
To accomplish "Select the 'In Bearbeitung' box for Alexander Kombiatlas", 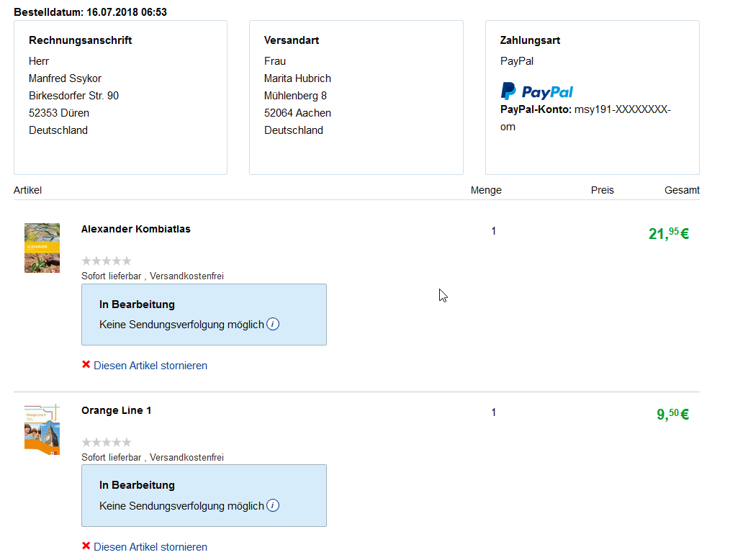I will coord(204,315).
